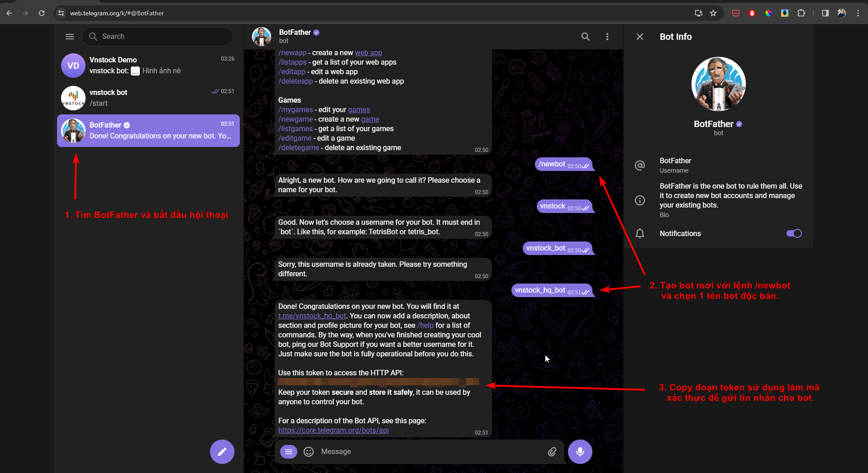Image resolution: width=868 pixels, height=473 pixels.
Task: Open the chat options three-dot menu
Action: pyautogui.click(x=607, y=37)
